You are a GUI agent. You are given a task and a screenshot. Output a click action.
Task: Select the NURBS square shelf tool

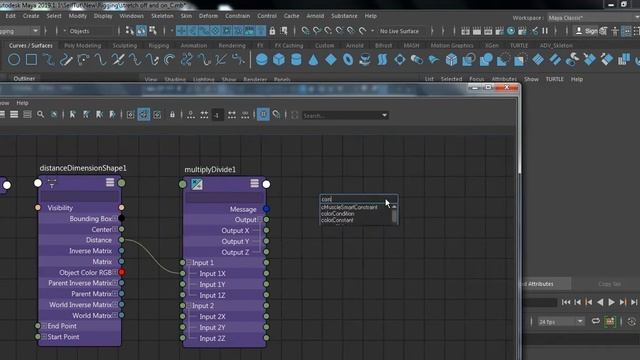[x=31, y=60]
